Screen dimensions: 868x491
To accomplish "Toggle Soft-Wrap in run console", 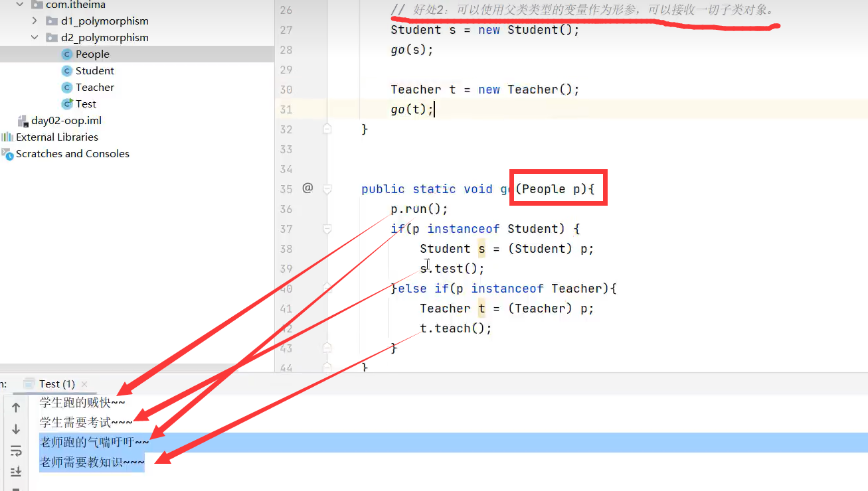I will (16, 451).
